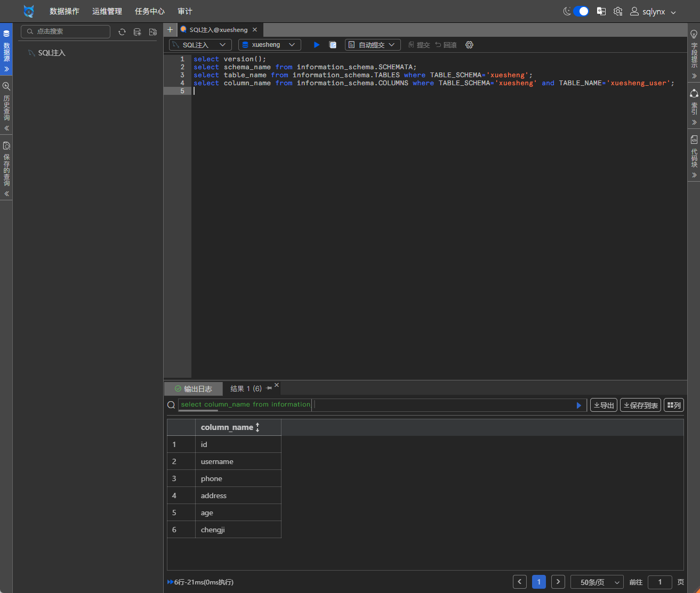
Task: Expand the xuesheng database dropdown
Action: coord(269,45)
